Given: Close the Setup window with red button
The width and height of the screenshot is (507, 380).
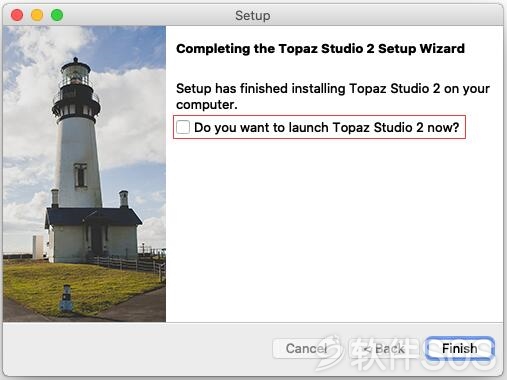Looking at the screenshot, I should (17, 15).
